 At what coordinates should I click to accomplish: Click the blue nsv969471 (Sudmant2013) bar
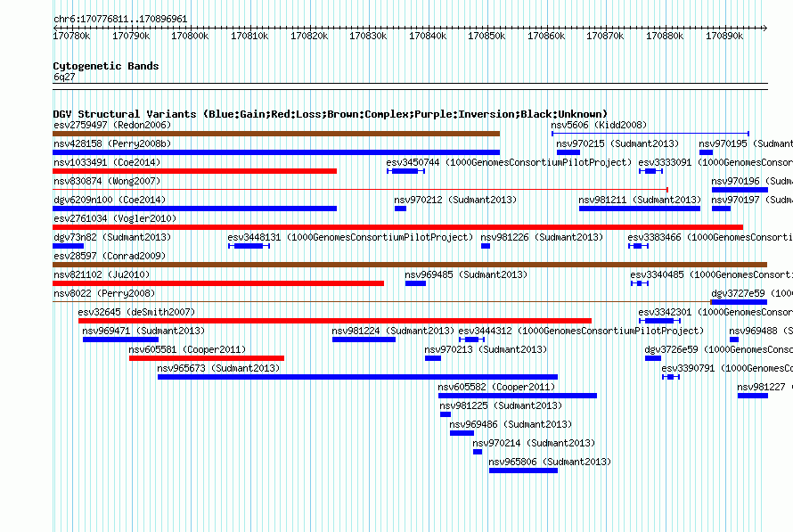pyautogui.click(x=120, y=340)
